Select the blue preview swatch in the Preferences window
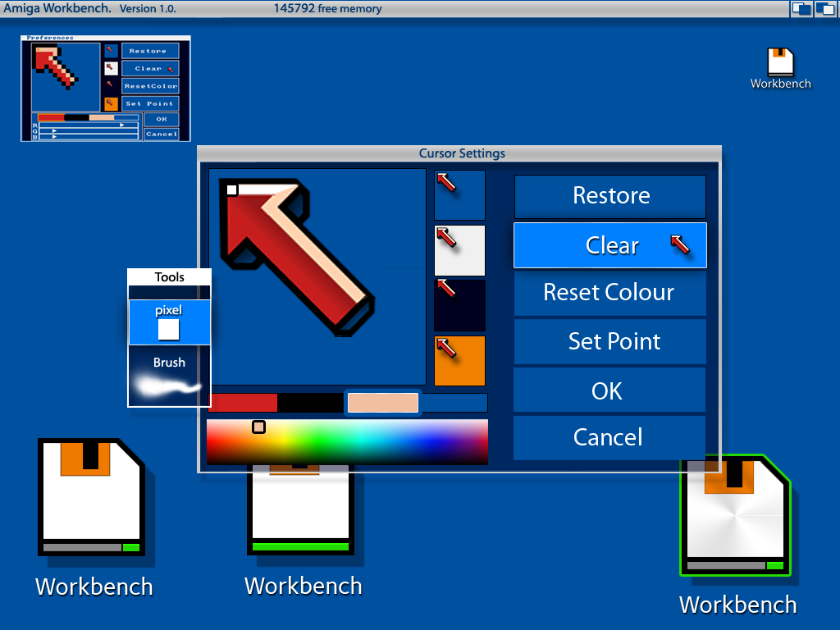 pyautogui.click(x=111, y=50)
